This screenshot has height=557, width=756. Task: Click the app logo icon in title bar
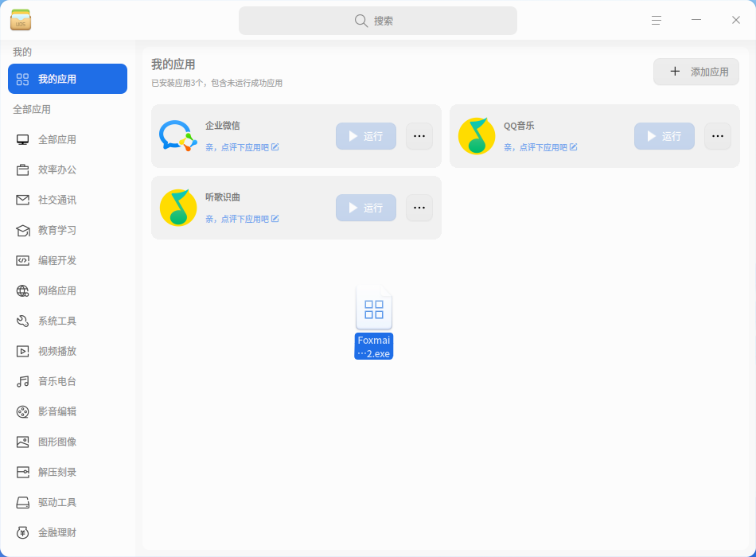coord(21,21)
